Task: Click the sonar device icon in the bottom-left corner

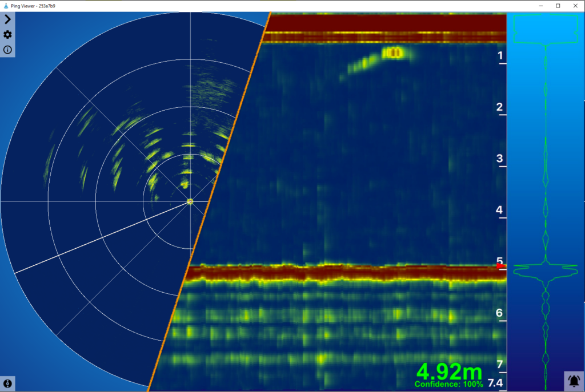Action: tap(7, 383)
